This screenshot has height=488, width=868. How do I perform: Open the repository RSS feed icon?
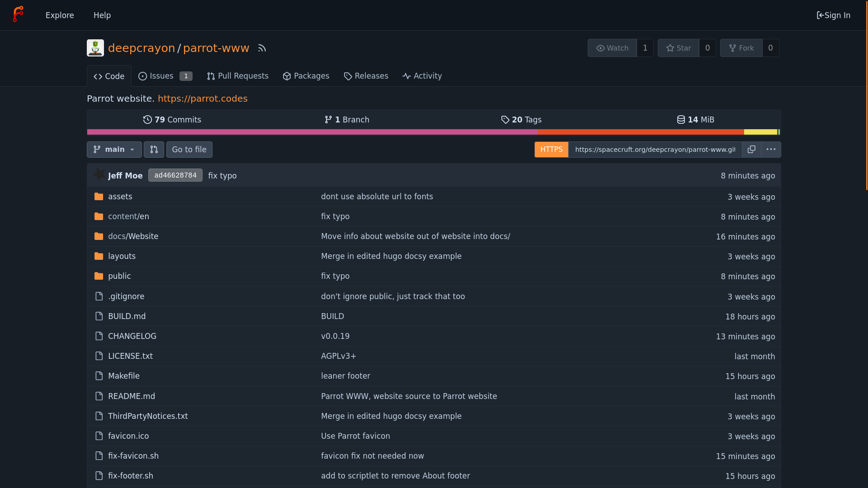[262, 48]
